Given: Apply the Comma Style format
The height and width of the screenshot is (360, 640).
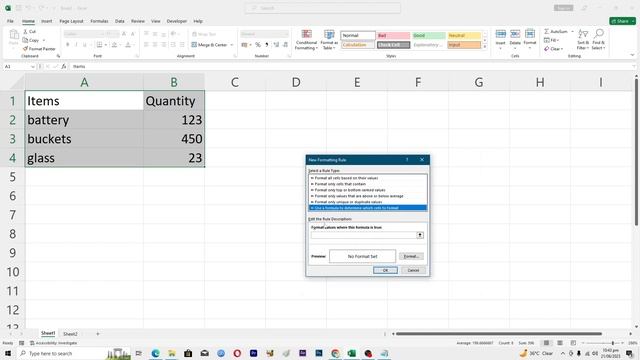Looking at the screenshot, I should point(267,45).
